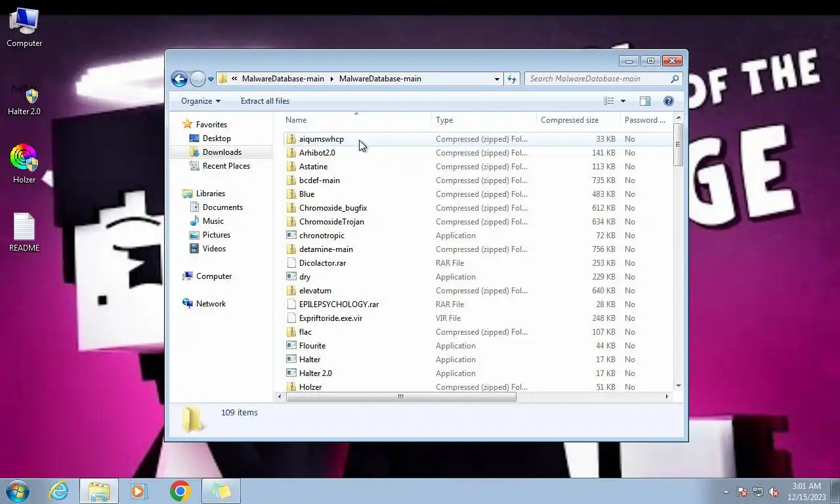
Task: Open Help via question mark icon
Action: coord(669,101)
